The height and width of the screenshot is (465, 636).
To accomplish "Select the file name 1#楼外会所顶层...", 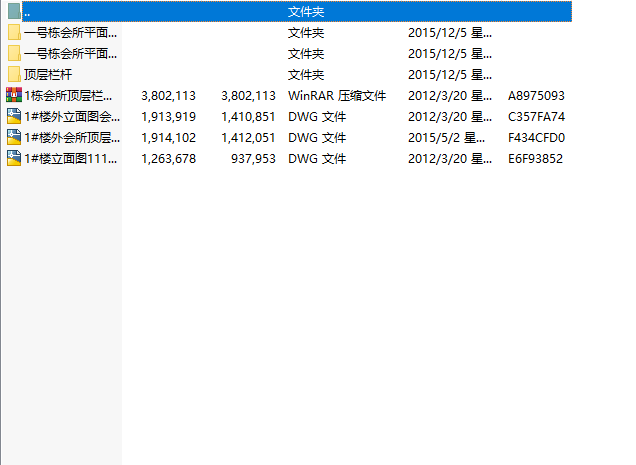I will coord(72,138).
